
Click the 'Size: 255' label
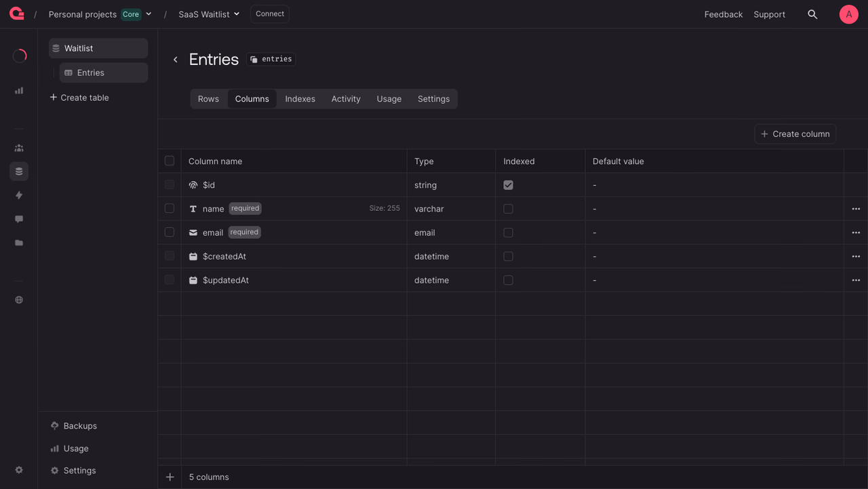click(x=384, y=209)
